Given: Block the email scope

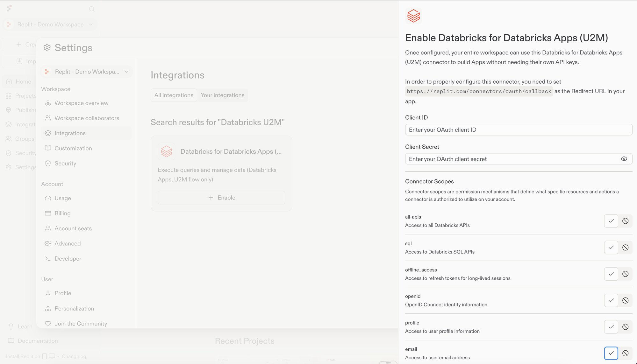Looking at the screenshot, I should pyautogui.click(x=625, y=353).
